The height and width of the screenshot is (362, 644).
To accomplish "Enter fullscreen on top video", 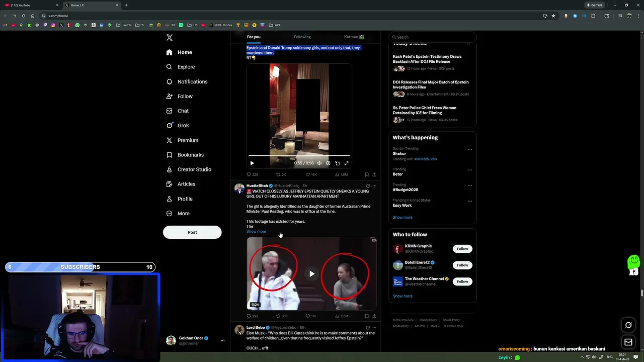I will click(x=346, y=163).
